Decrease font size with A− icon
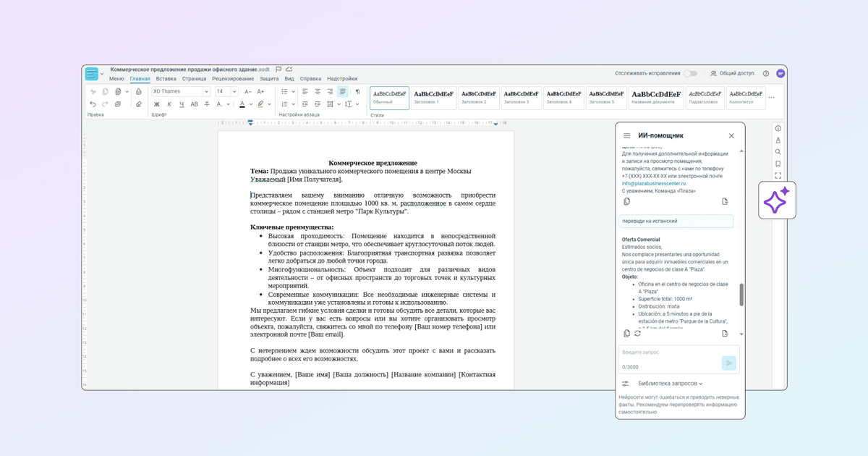 (x=248, y=92)
